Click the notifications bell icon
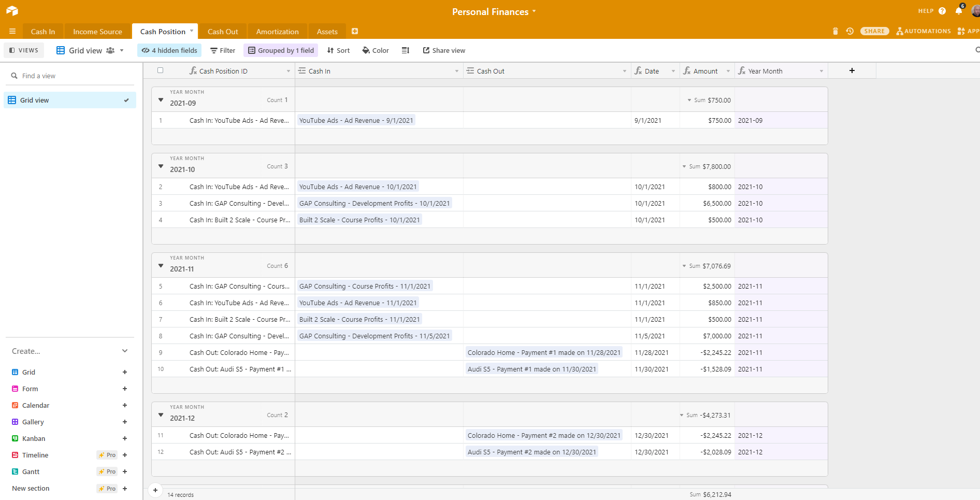 (959, 11)
